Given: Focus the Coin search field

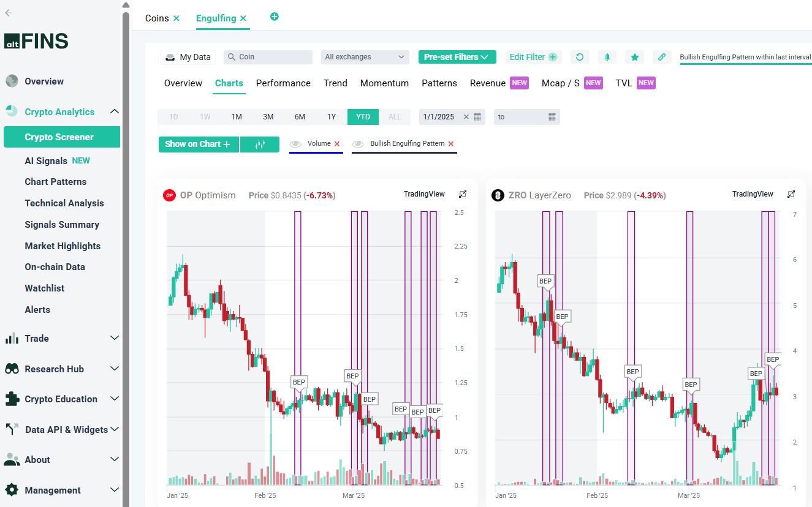Looking at the screenshot, I should [268, 57].
